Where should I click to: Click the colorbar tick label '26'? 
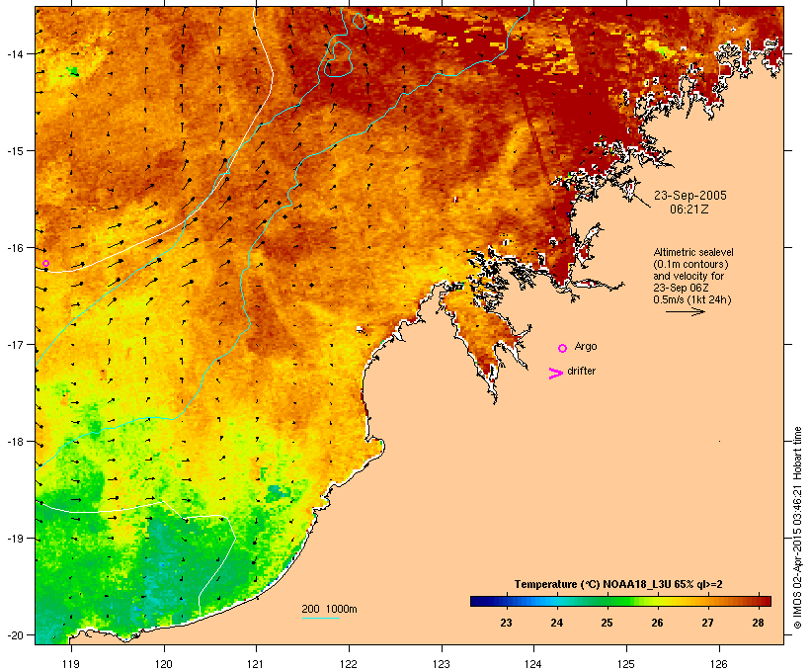657,623
